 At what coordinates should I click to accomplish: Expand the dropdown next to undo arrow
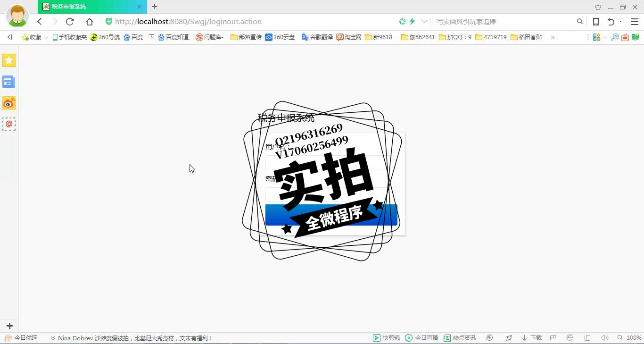pos(620,22)
